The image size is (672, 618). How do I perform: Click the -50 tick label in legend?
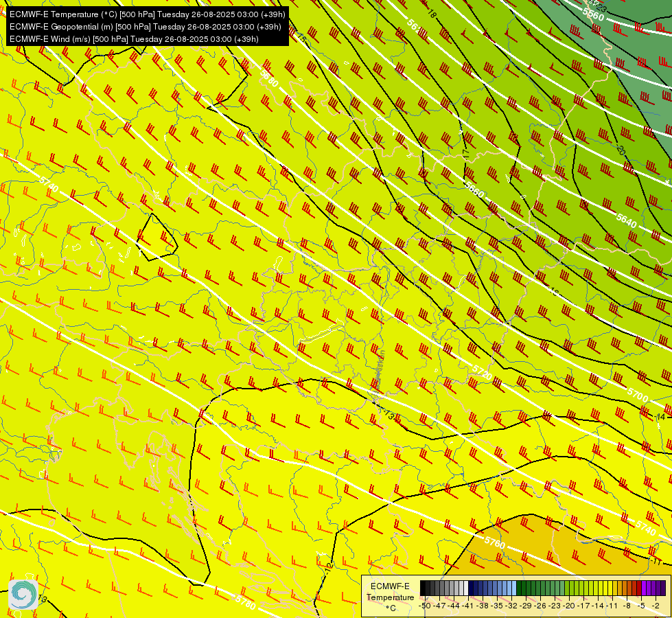[425, 606]
